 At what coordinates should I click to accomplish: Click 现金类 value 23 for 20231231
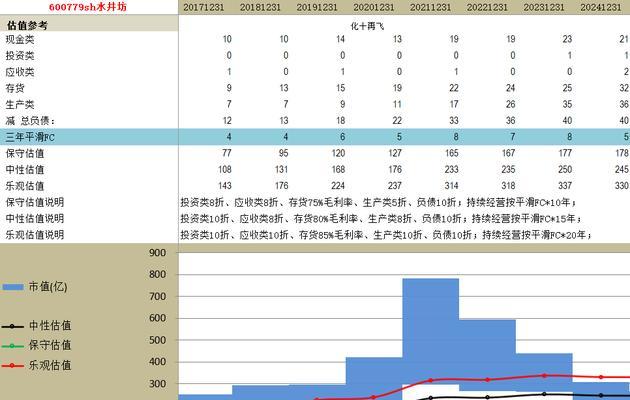(x=567, y=39)
